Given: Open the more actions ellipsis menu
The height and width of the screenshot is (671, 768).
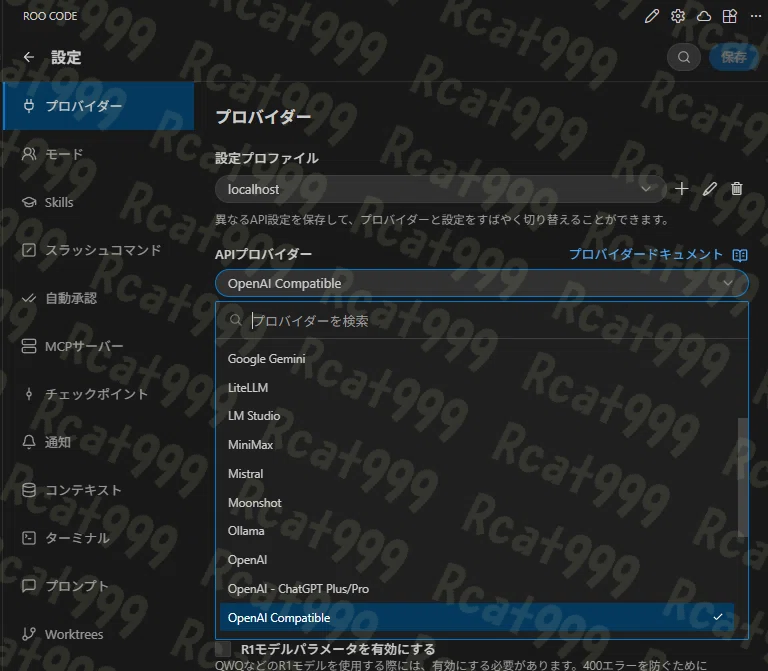Looking at the screenshot, I should pos(756,16).
